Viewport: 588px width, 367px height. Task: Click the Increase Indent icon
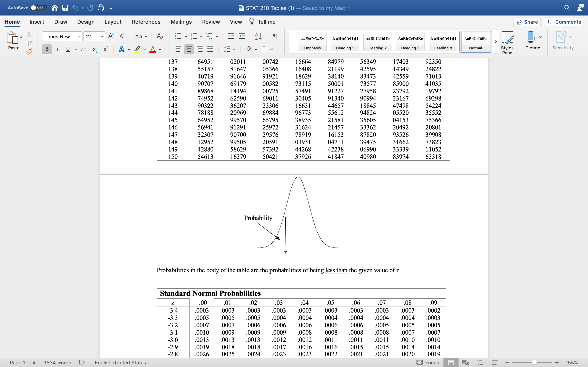tap(242, 36)
